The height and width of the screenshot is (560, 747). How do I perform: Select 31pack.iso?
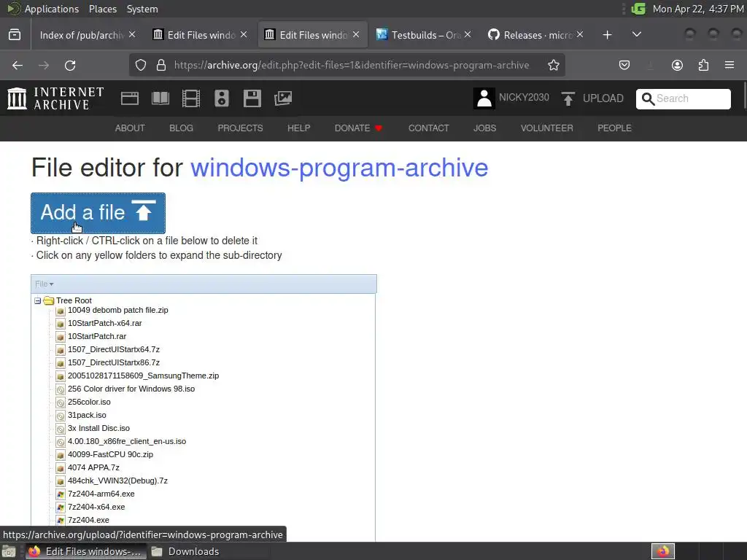tap(87, 415)
